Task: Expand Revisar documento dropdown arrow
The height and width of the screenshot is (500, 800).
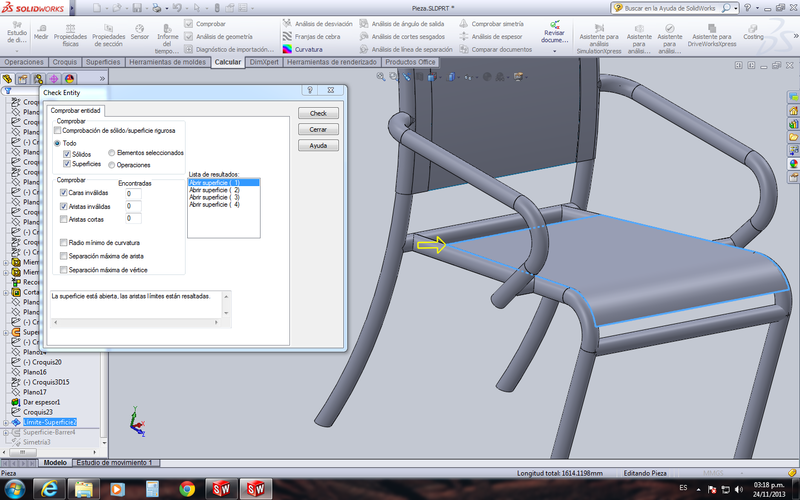Action: tap(555, 51)
